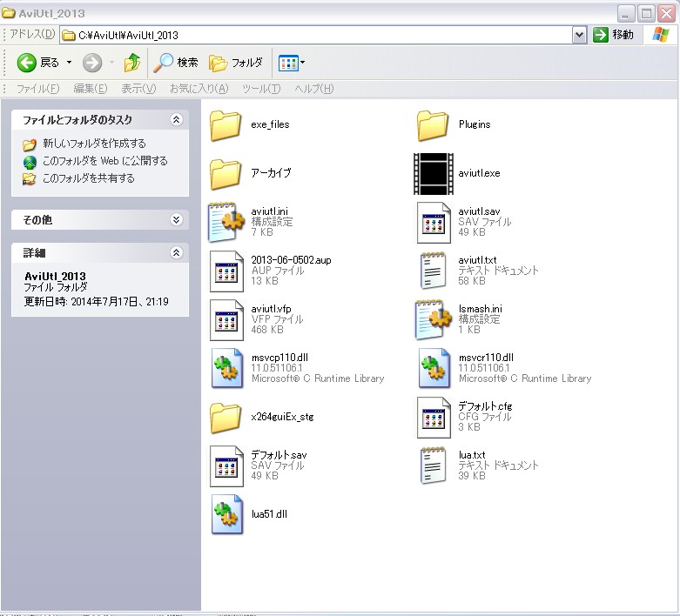Open the ツール(T) menu
This screenshot has height=616, width=680.
(261, 89)
